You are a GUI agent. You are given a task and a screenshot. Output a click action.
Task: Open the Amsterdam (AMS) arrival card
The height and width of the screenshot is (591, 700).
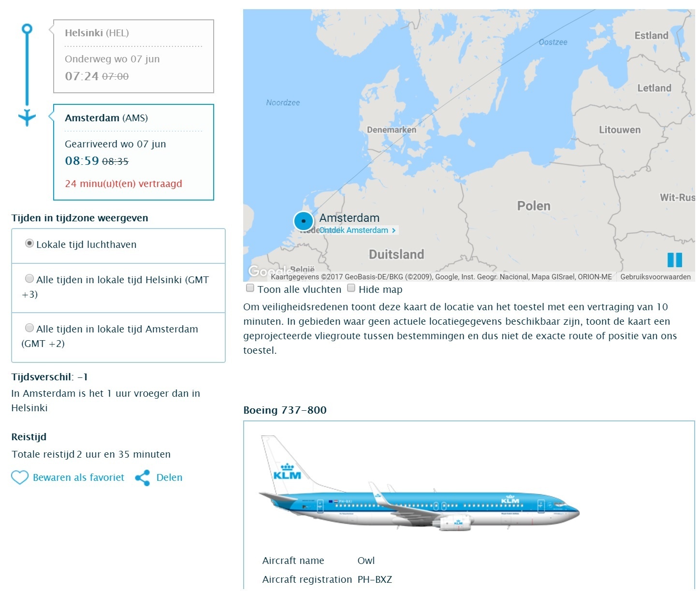click(133, 152)
